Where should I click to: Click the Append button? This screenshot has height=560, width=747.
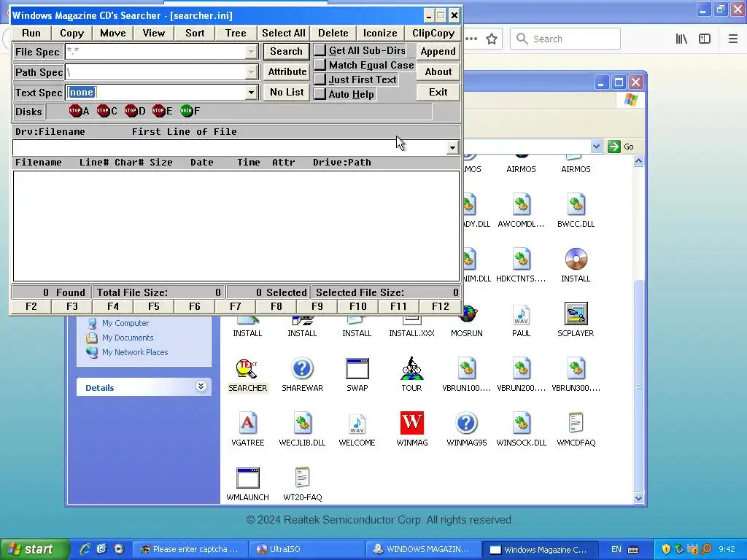pyautogui.click(x=438, y=52)
